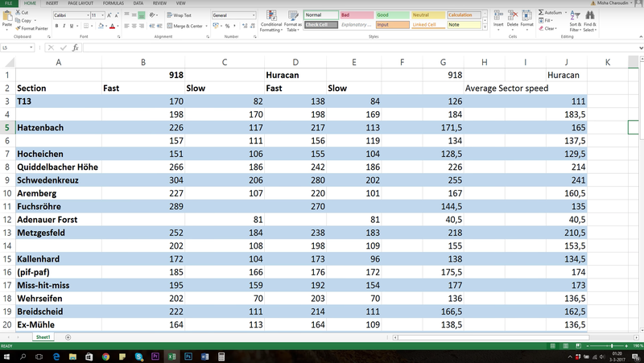Toggle Underline formatting
This screenshot has height=363, width=644.
tap(72, 26)
